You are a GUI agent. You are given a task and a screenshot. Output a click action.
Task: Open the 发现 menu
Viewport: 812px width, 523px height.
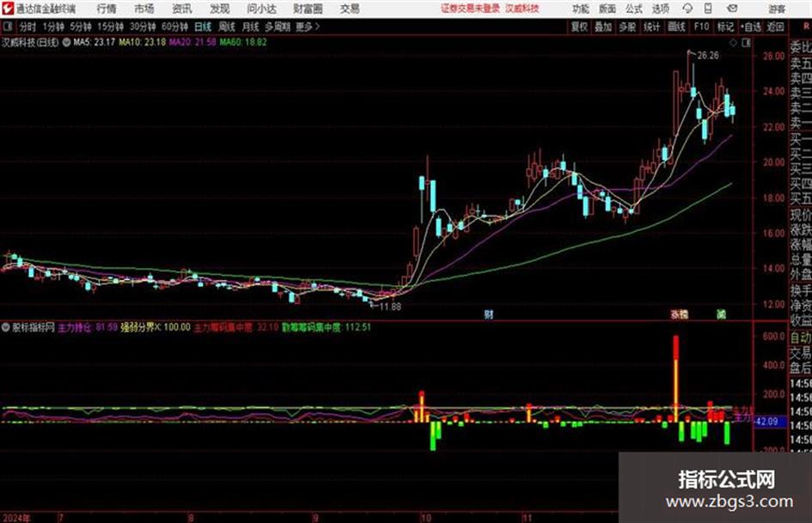(220, 9)
